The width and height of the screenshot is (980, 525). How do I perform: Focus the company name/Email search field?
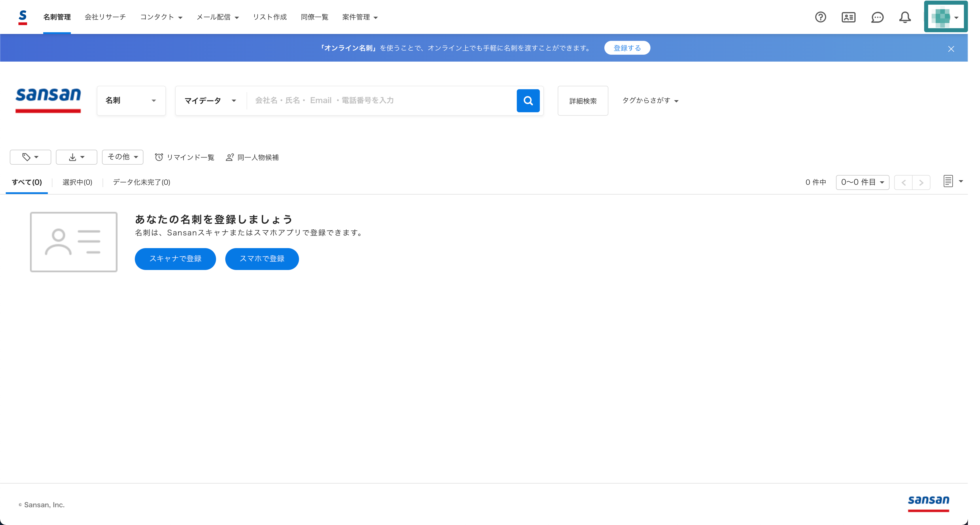(x=382, y=100)
